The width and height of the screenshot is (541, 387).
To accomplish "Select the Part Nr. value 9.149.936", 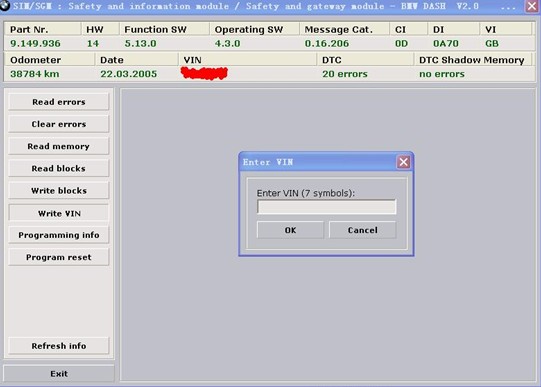I will point(35,43).
